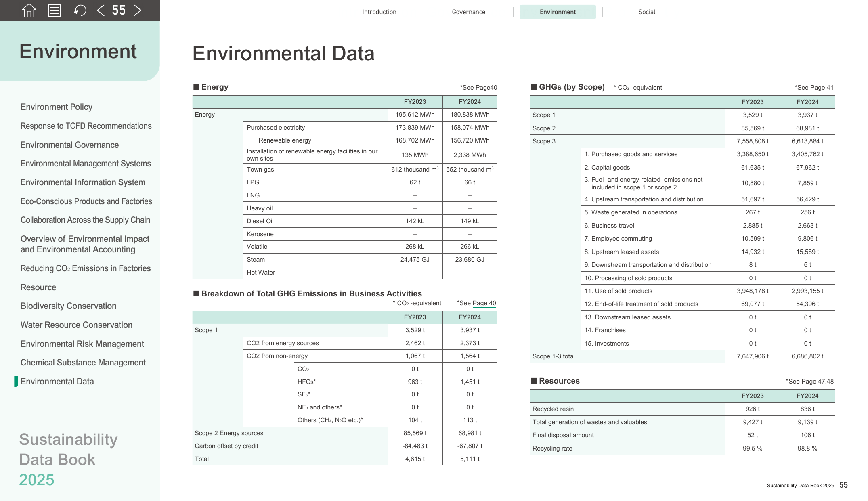Screen dimensions: 868x501
Task: Open the Introduction tab
Action: (379, 12)
